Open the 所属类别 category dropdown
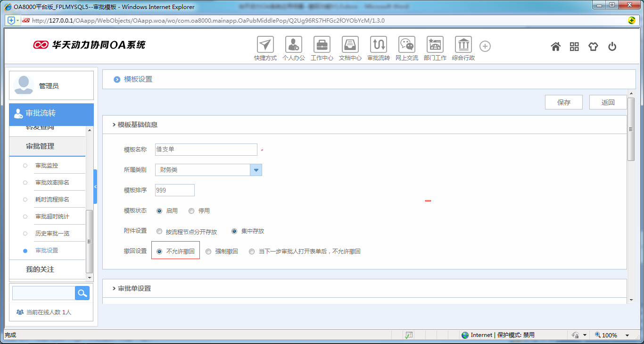The height and width of the screenshot is (344, 644). 256,169
